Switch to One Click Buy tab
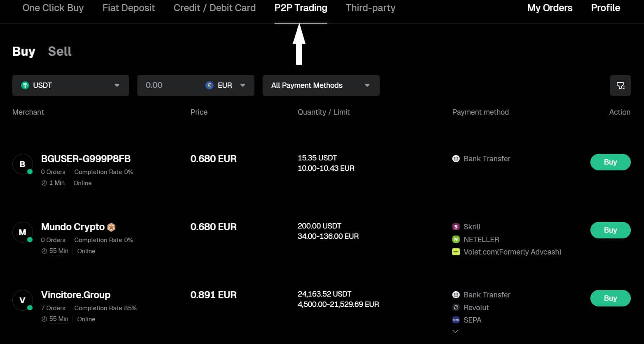This screenshot has height=344, width=644. click(x=53, y=8)
